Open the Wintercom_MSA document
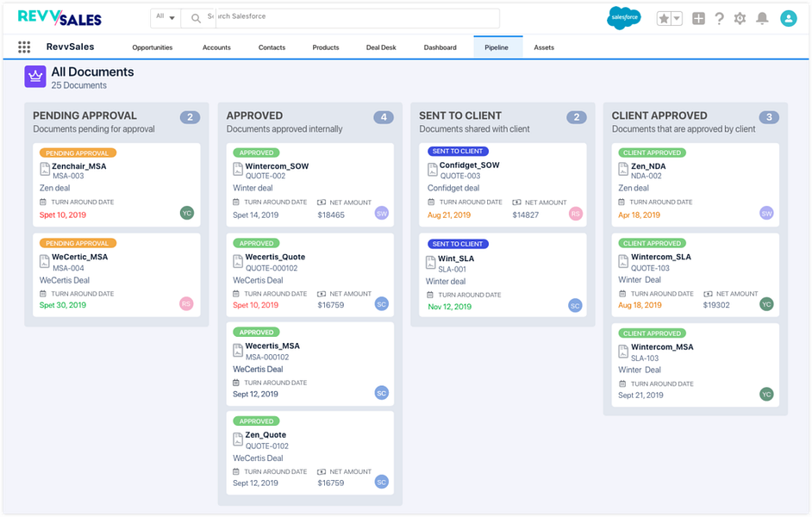The height and width of the screenshot is (517, 812). pos(662,346)
